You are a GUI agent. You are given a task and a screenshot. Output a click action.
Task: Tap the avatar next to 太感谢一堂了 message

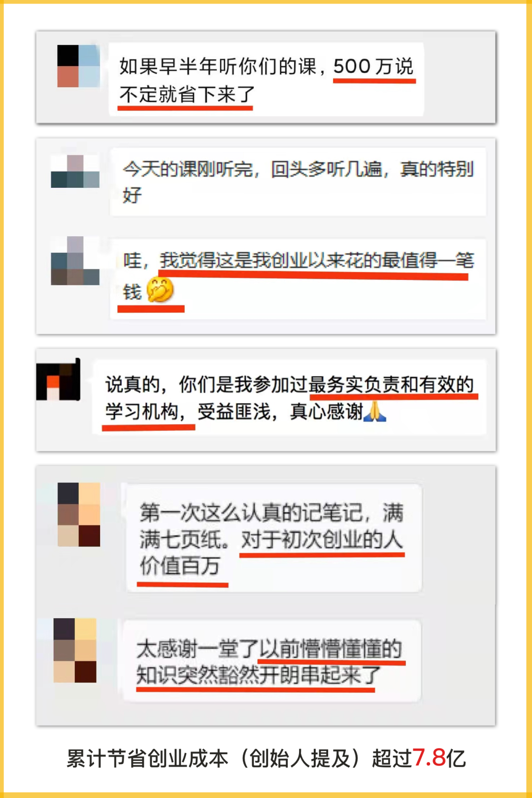pos(75,650)
